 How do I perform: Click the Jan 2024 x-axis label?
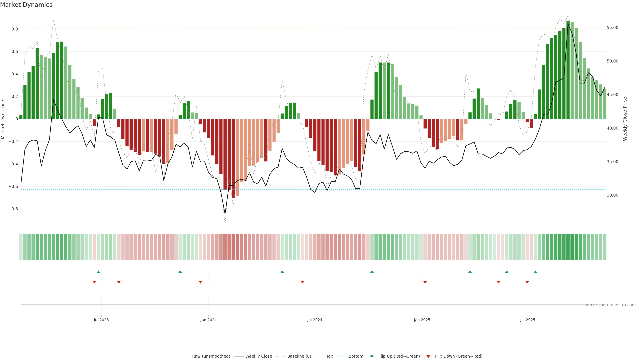[x=208, y=320]
